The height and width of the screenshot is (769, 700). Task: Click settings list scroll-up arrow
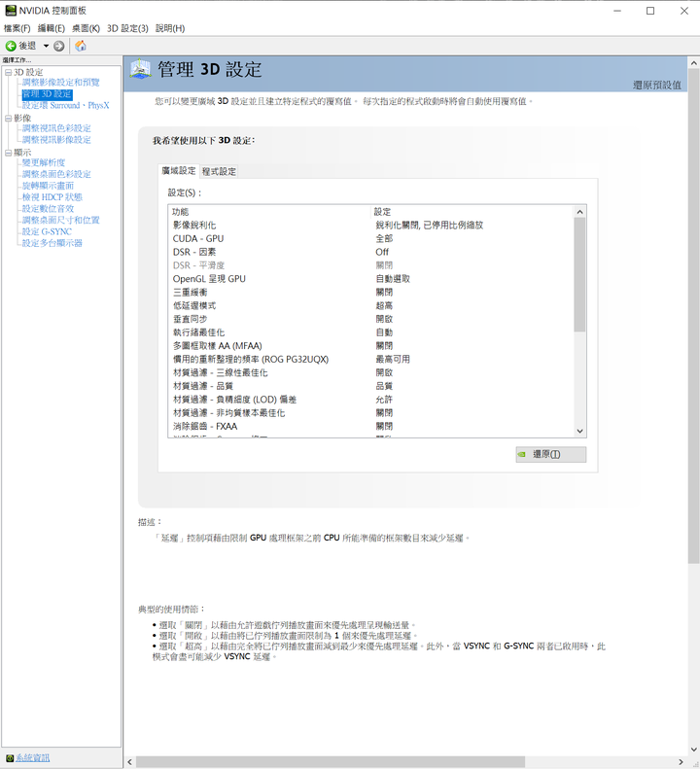click(x=579, y=212)
